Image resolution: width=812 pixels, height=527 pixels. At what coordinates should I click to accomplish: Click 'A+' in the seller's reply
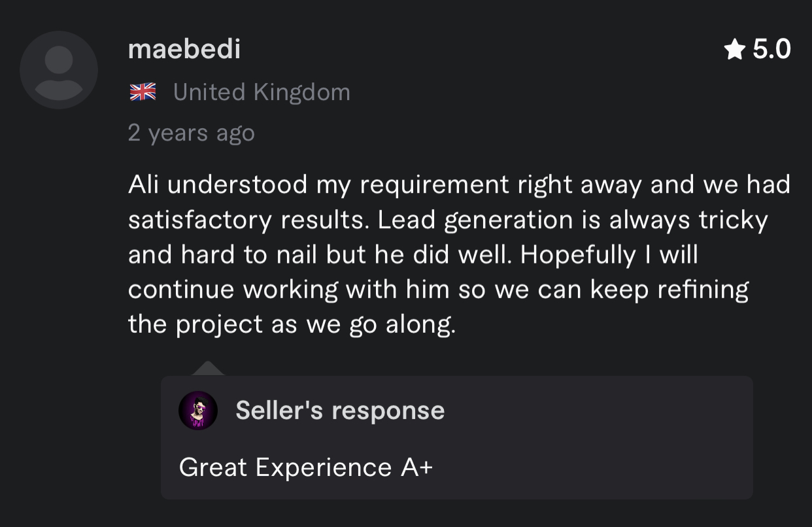point(416,467)
